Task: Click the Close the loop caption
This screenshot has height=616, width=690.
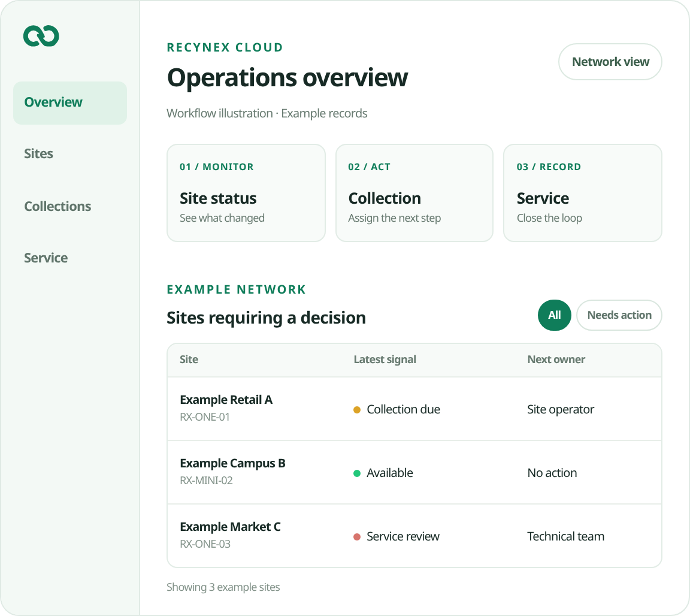Action: pyautogui.click(x=549, y=218)
